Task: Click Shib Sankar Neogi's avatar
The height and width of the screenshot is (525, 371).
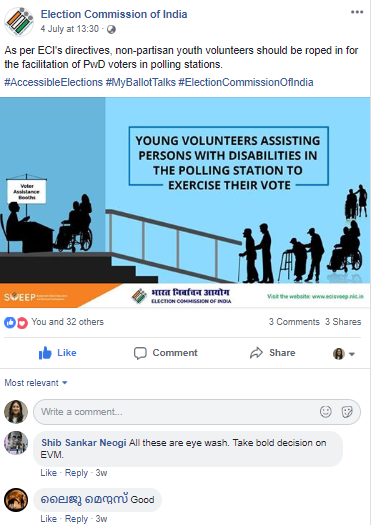Action: click(16, 443)
